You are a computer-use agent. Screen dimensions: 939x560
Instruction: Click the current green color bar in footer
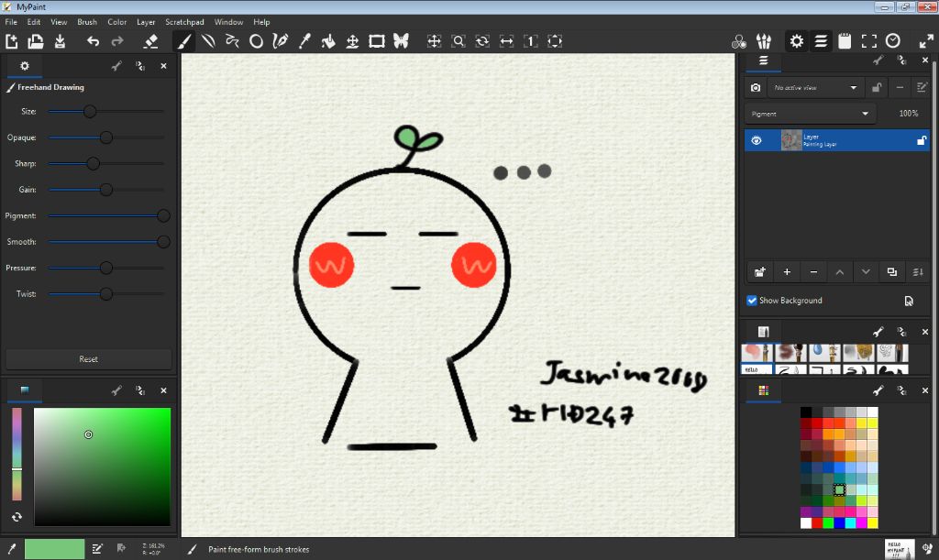pyautogui.click(x=54, y=549)
